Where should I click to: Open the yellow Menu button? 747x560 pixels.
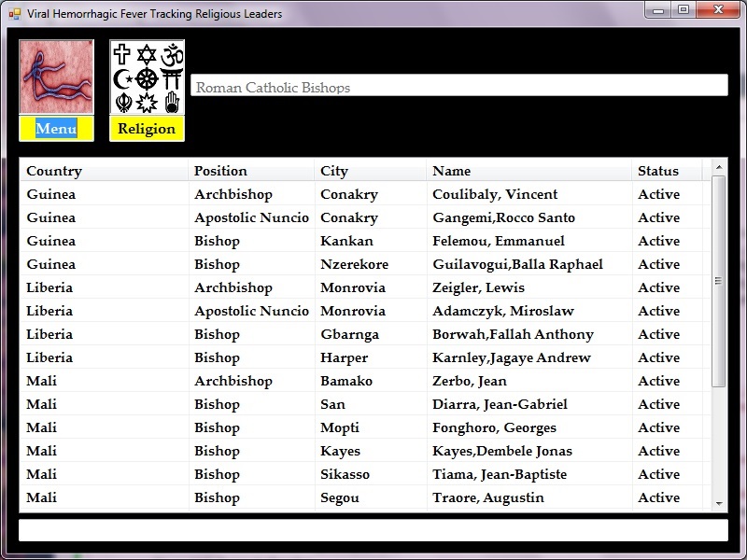[56, 129]
